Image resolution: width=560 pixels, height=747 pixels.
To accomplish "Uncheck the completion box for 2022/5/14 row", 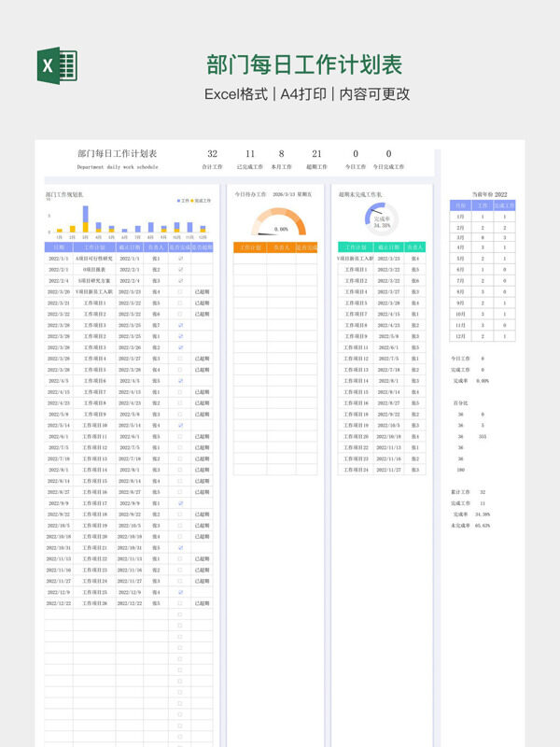I will coord(180,425).
